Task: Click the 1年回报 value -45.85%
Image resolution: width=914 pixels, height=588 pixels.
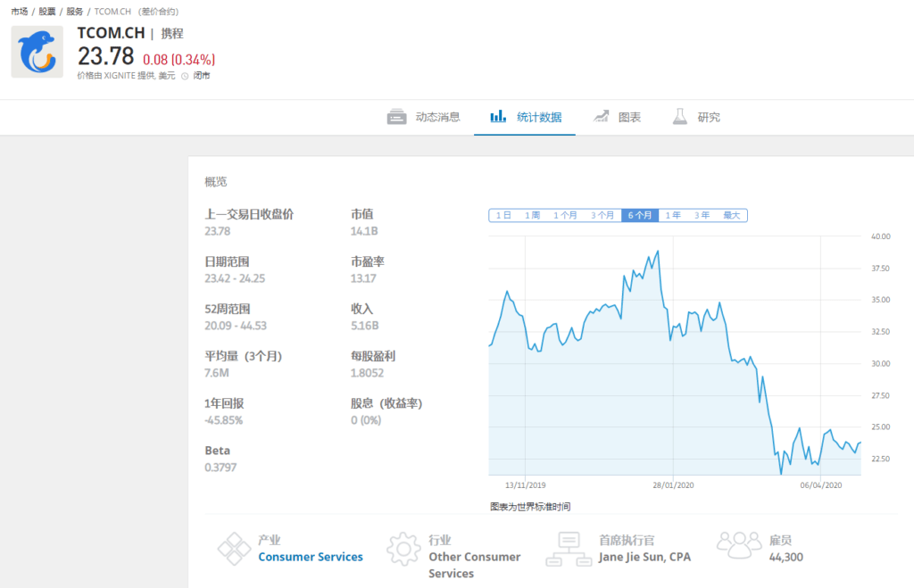Action: [224, 420]
